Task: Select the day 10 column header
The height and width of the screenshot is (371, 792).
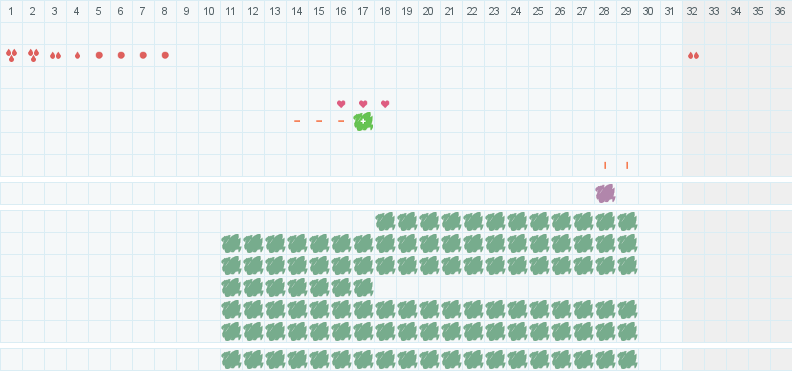Action: (x=209, y=11)
